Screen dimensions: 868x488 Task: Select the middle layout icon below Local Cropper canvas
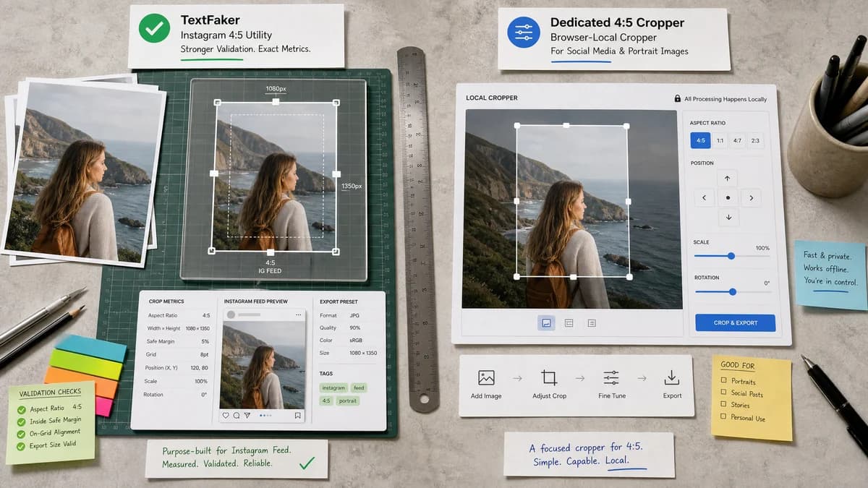tap(569, 323)
